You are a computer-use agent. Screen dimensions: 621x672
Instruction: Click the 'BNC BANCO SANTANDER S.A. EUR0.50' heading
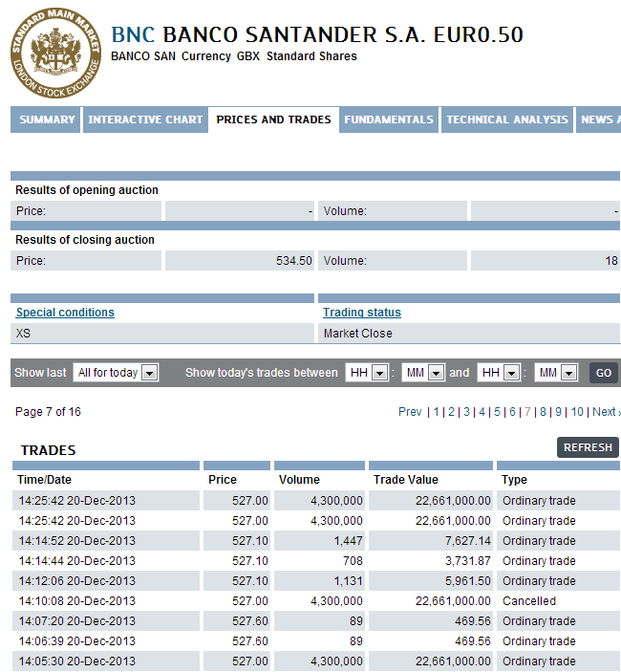tap(317, 34)
